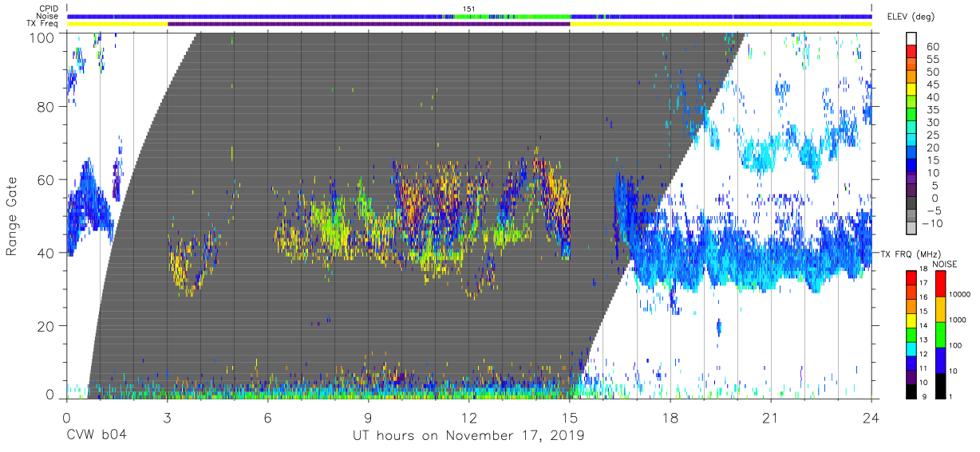Click the white top segment of the ELEV color bar
Screen dimensions: 980x452
tap(913, 39)
